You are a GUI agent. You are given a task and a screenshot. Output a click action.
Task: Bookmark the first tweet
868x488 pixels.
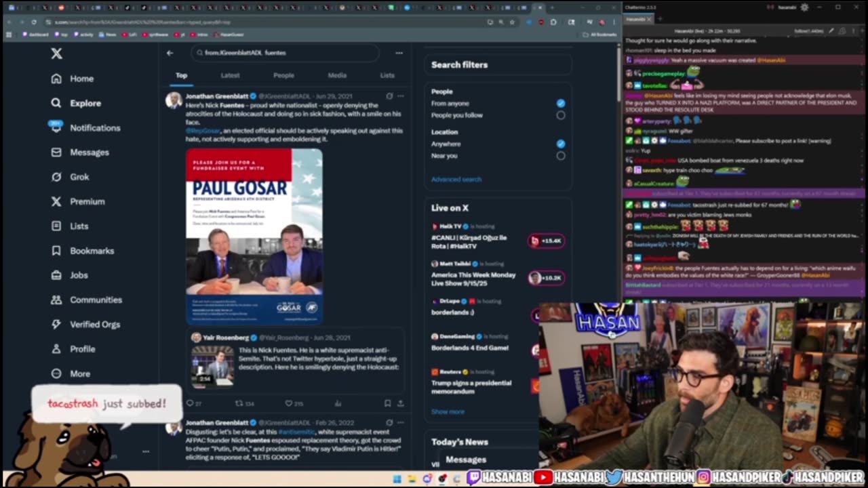pos(387,403)
